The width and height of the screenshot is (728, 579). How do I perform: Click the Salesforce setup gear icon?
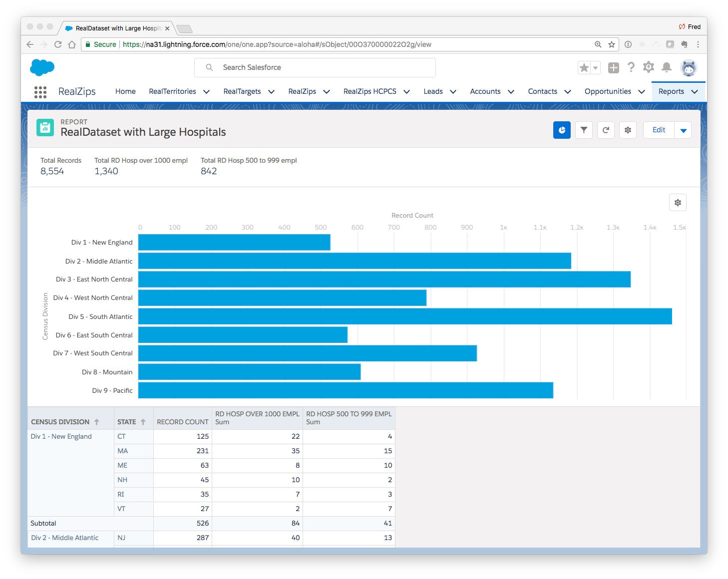click(x=648, y=67)
